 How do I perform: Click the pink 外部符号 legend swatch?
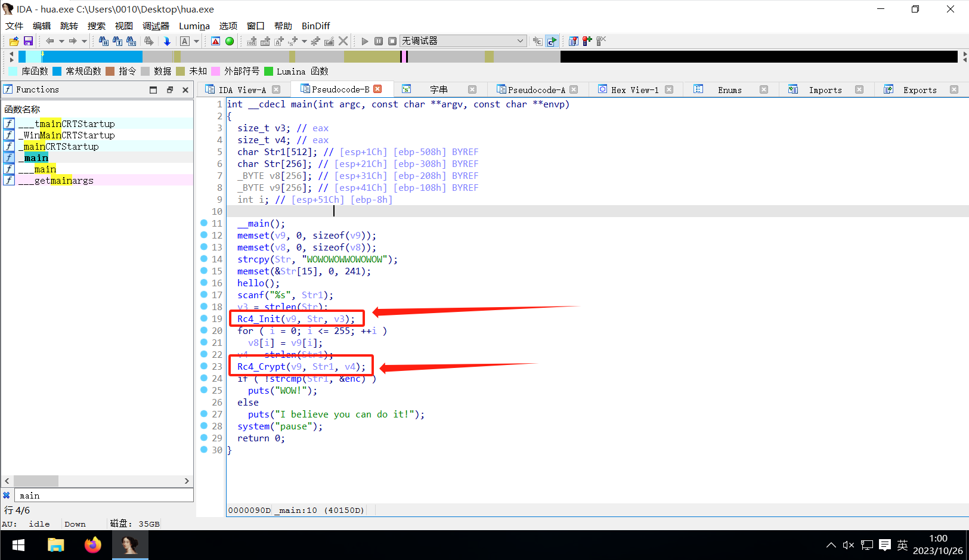(216, 71)
